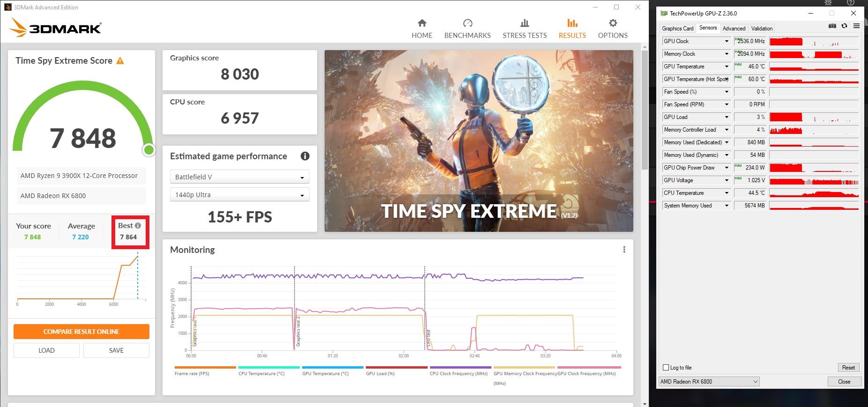The width and height of the screenshot is (868, 407).
Task: Open the Home icon in 3DMark
Action: (422, 23)
